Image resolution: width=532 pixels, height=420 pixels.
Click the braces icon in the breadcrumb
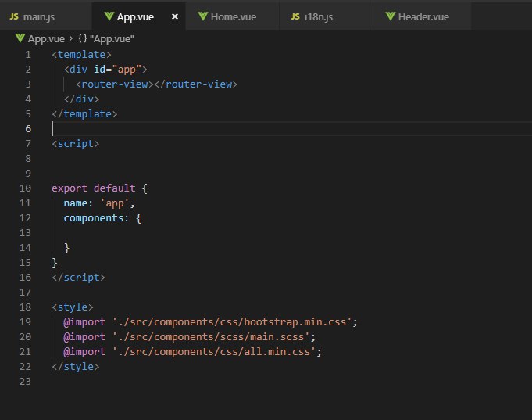[83, 38]
